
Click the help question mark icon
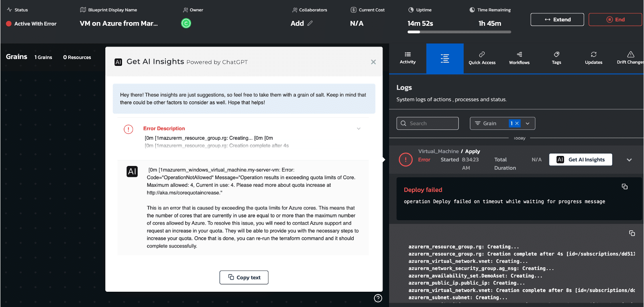pyautogui.click(x=378, y=298)
